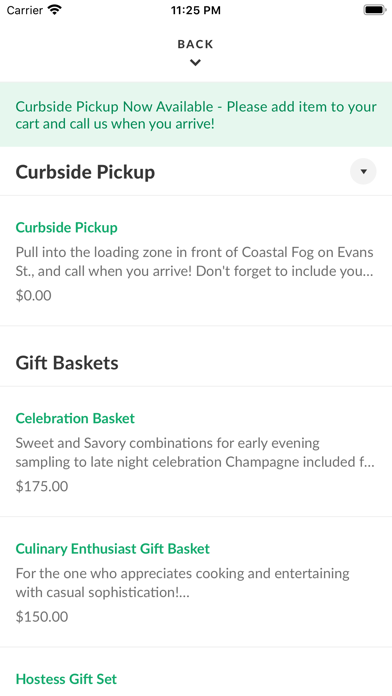Click the downward chevron under BACK
Screen dimensions: 392x696
tap(195, 63)
